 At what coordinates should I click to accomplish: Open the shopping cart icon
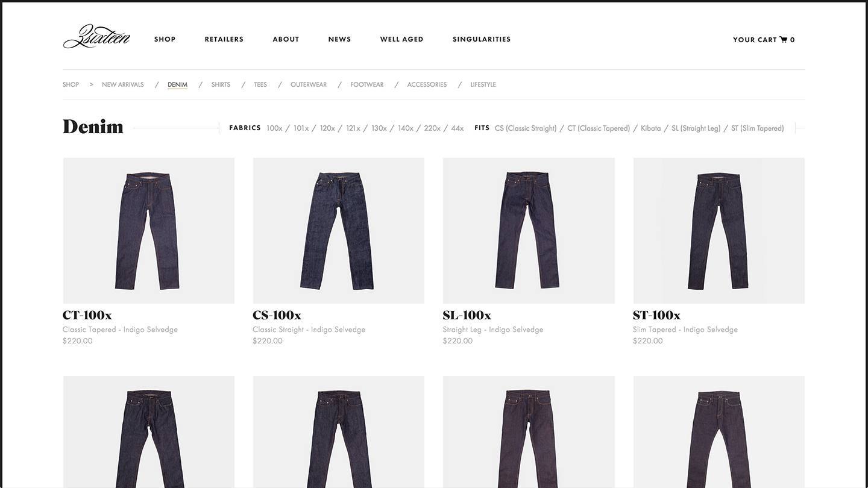784,40
